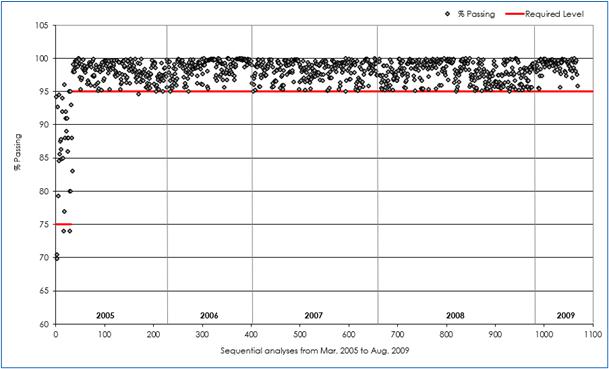
Task: Click the 0 x-axis tick label
Action: [x=56, y=334]
